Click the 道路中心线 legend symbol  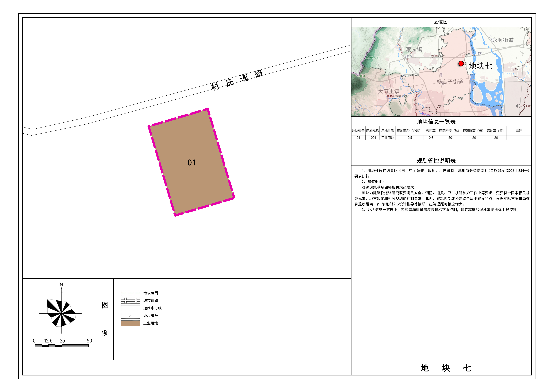click(x=131, y=308)
